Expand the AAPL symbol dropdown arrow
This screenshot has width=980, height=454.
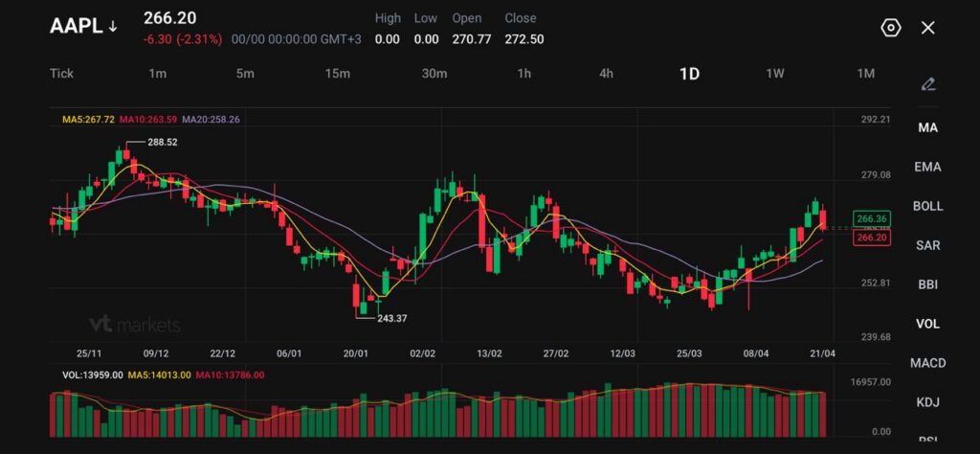pos(113,27)
